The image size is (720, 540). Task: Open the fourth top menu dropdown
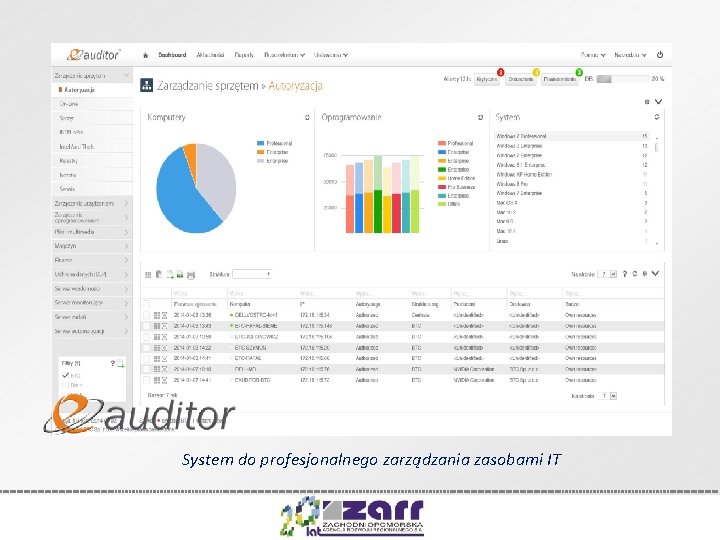click(284, 55)
